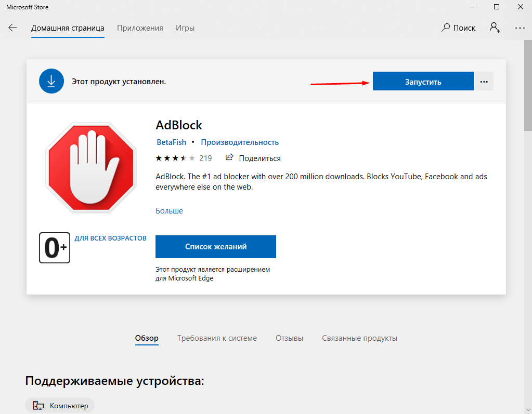The width and height of the screenshot is (532, 414).
Task: Click the star rating with 219 reviews
Action: coord(184,158)
